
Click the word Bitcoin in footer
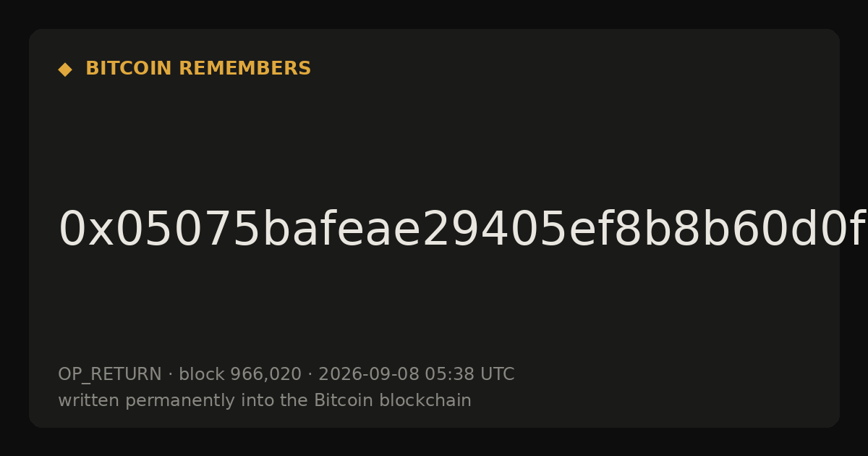click(336, 401)
